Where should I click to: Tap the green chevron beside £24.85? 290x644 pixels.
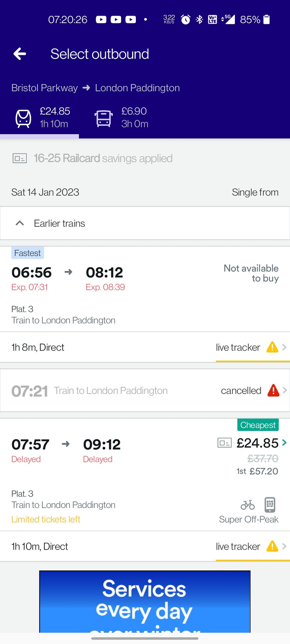click(x=284, y=443)
